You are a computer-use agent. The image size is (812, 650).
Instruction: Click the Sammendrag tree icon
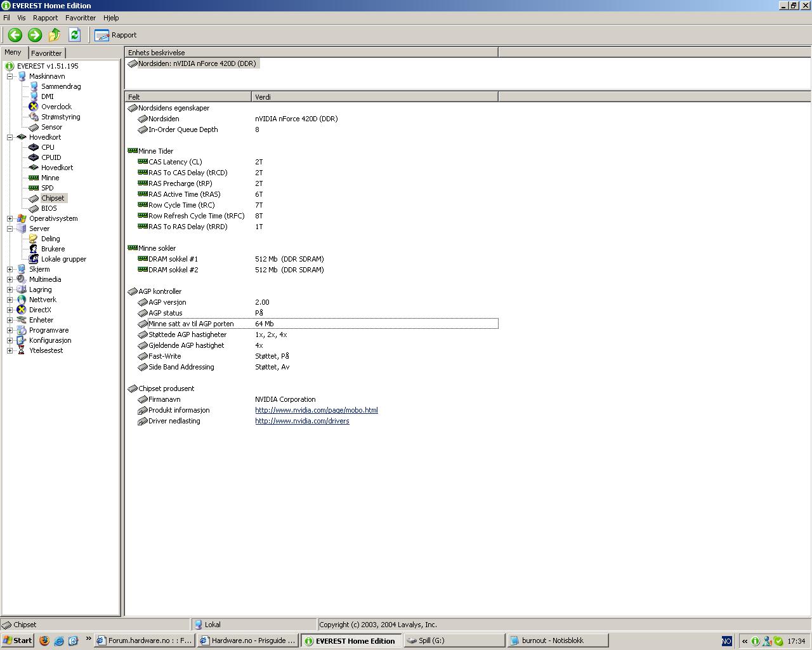point(34,86)
